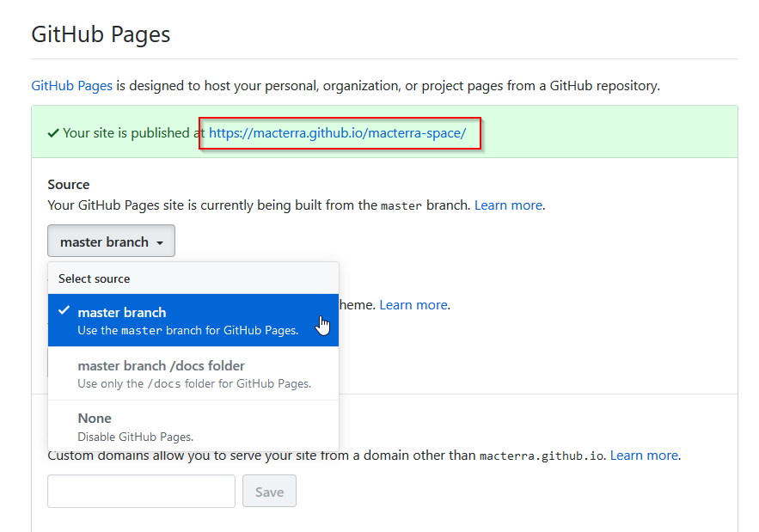
Task: Click inside the custom domain input field
Action: click(x=141, y=491)
